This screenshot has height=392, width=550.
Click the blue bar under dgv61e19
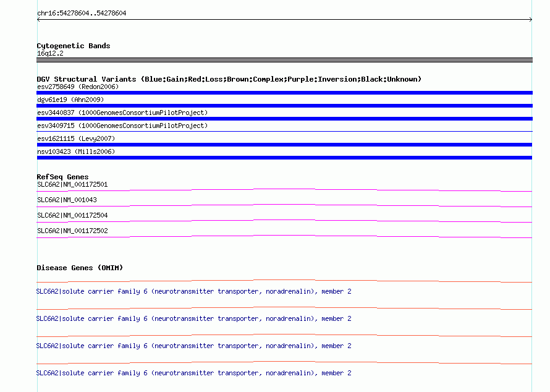(x=284, y=106)
